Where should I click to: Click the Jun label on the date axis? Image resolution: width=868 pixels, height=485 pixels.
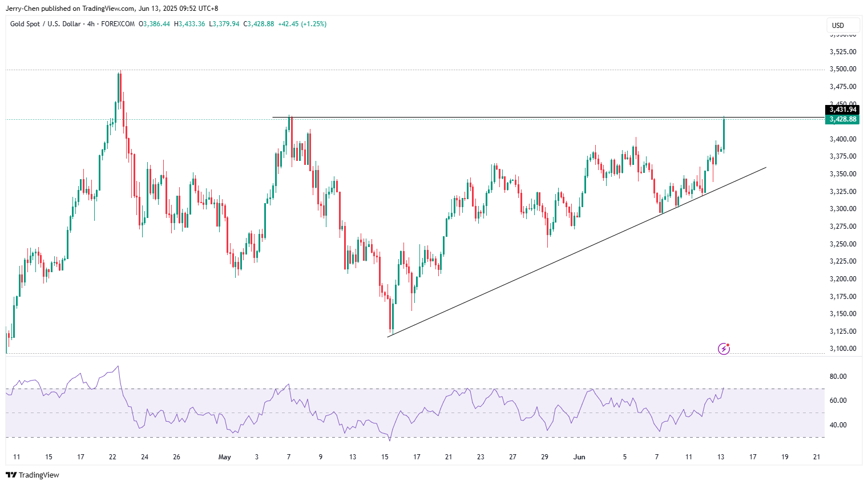click(579, 457)
